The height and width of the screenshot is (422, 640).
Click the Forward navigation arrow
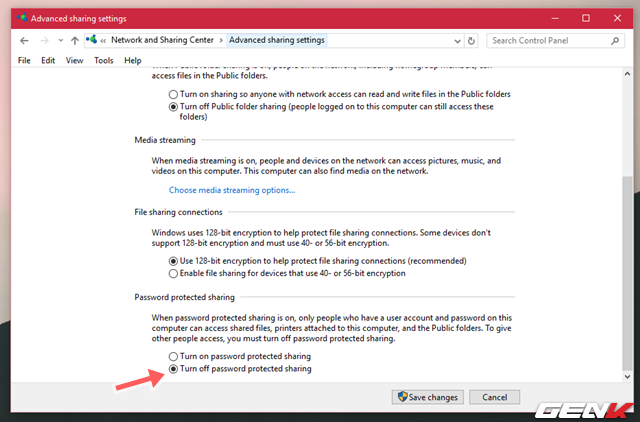(x=46, y=40)
